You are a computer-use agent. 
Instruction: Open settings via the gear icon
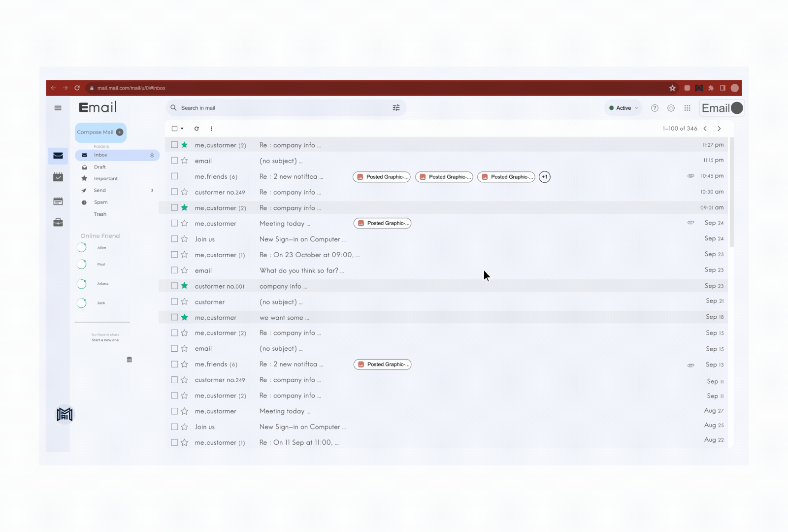point(671,107)
